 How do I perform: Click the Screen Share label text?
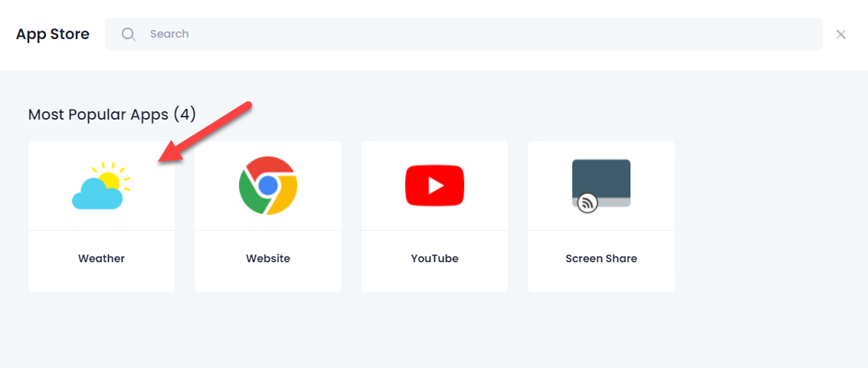pos(601,258)
